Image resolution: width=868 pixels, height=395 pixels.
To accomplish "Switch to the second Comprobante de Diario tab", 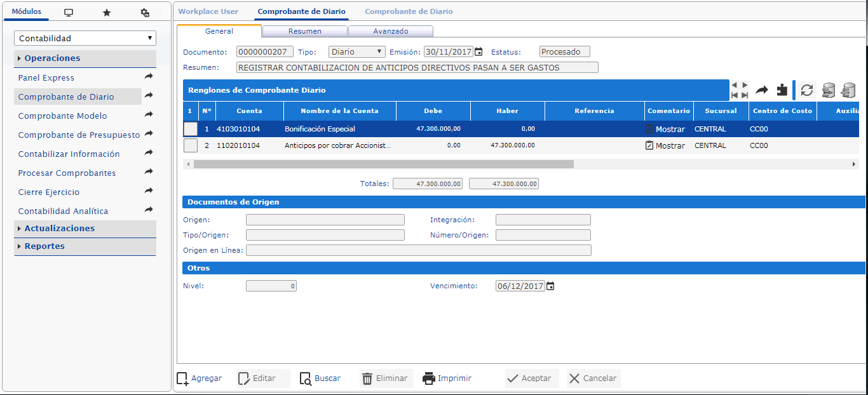I will pos(409,11).
